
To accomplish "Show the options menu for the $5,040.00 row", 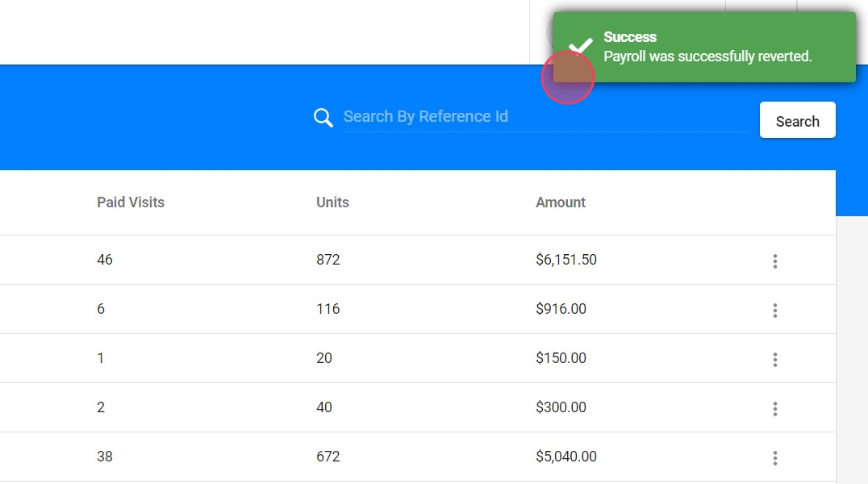I will [x=774, y=457].
